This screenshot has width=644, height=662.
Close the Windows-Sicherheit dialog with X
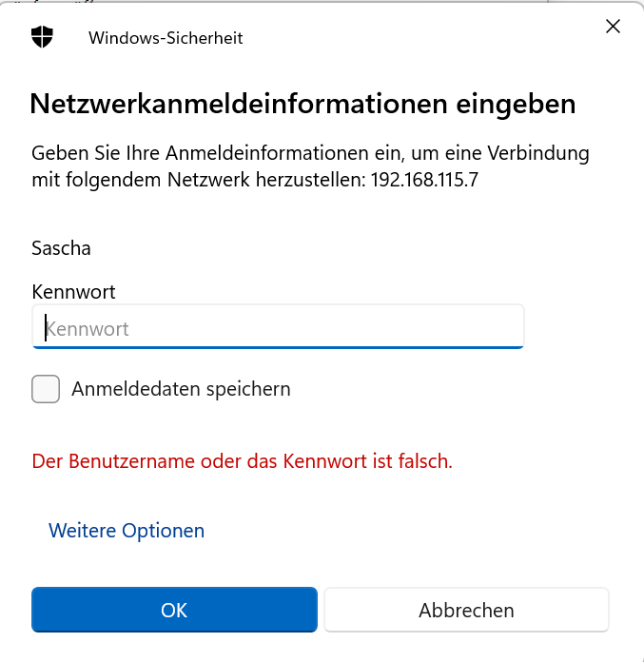coord(613,27)
